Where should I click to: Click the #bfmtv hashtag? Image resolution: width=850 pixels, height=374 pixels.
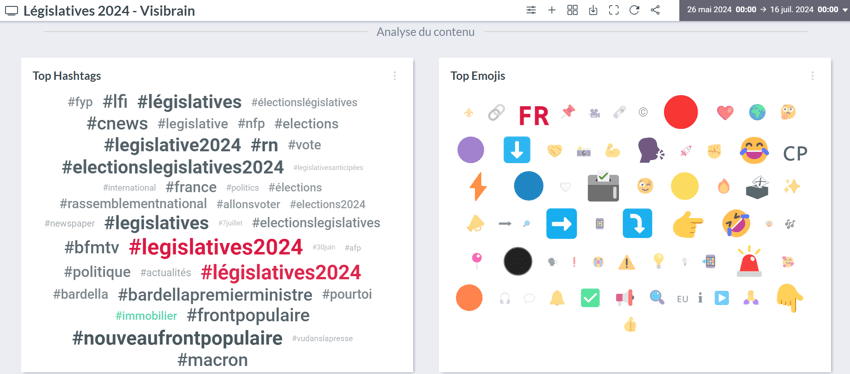tap(92, 248)
